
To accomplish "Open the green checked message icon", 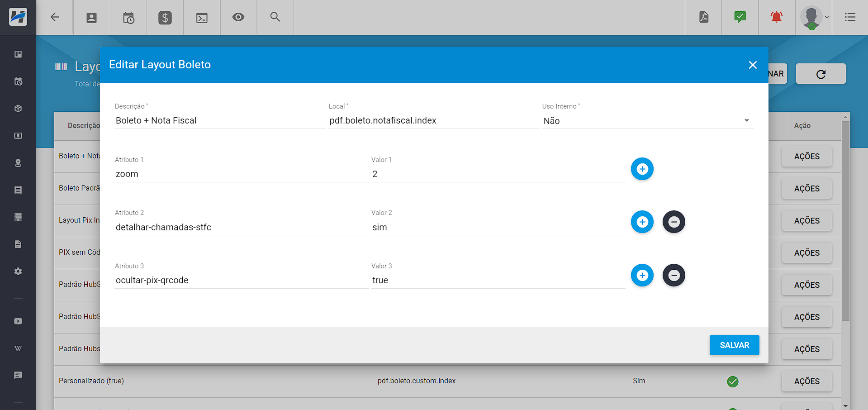I will [x=740, y=17].
